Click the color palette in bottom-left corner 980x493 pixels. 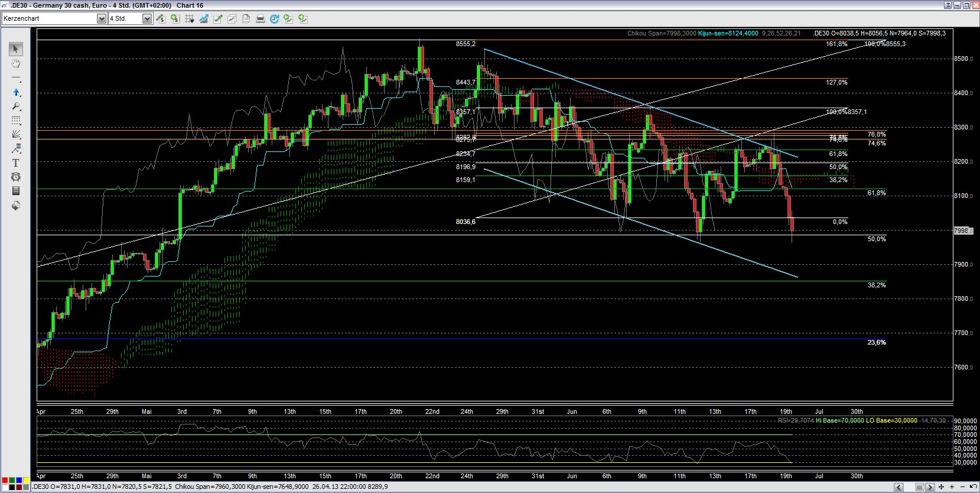[x=15, y=484]
